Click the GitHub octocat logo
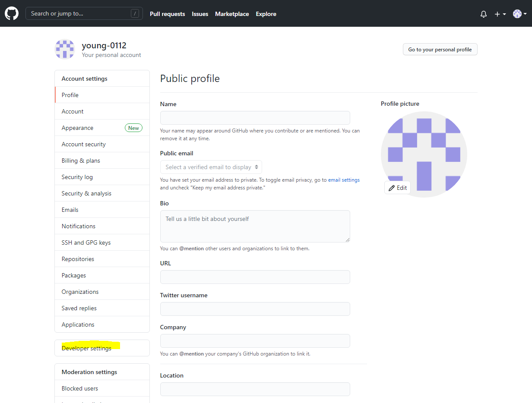The width and height of the screenshot is (532, 403). [x=12, y=14]
